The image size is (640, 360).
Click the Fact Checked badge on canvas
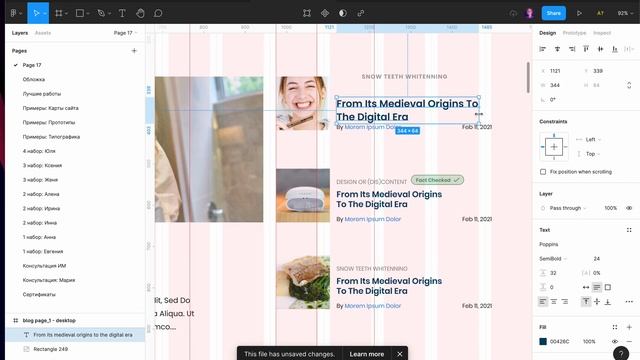pyautogui.click(x=437, y=180)
